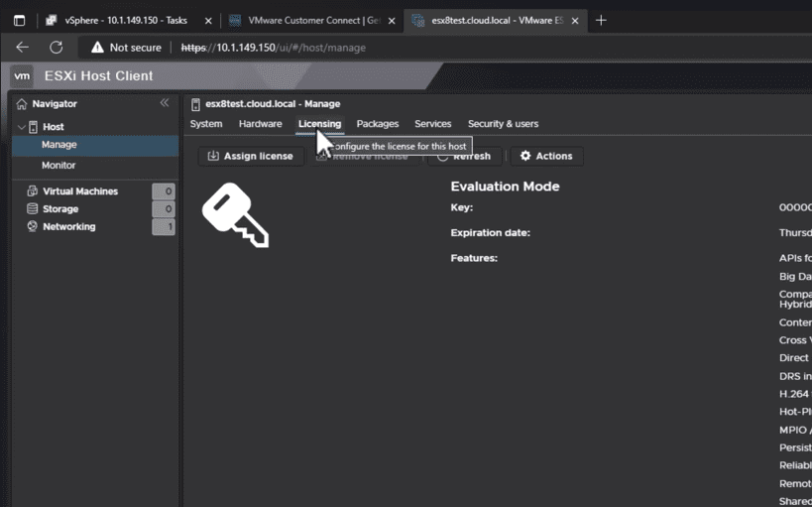The width and height of the screenshot is (812, 507).
Task: Click the vm logo in header
Action: [x=22, y=76]
